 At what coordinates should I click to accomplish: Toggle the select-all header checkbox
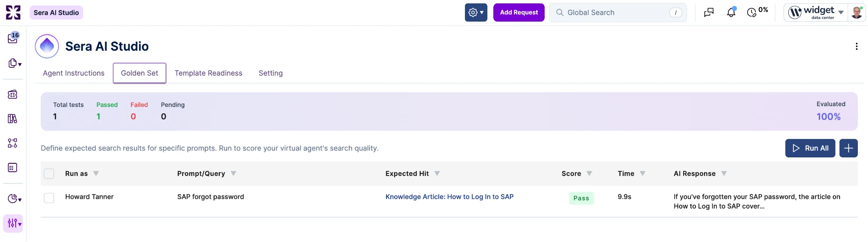click(49, 173)
